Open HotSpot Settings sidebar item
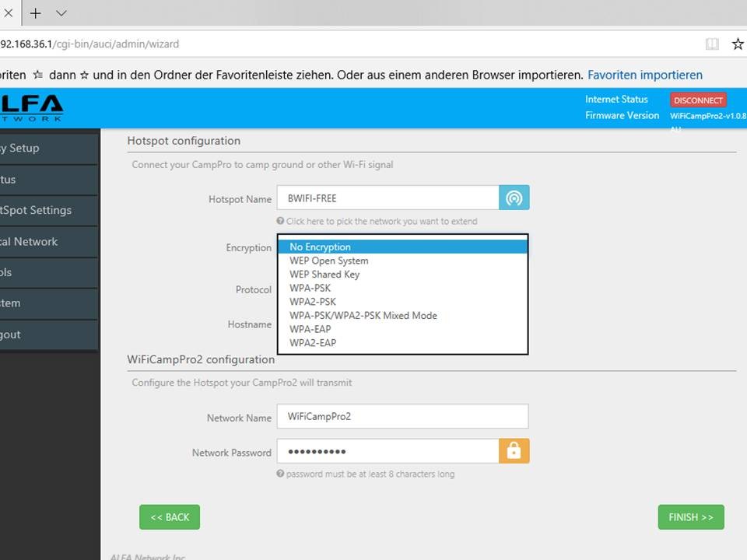This screenshot has width=747, height=560. (49, 211)
